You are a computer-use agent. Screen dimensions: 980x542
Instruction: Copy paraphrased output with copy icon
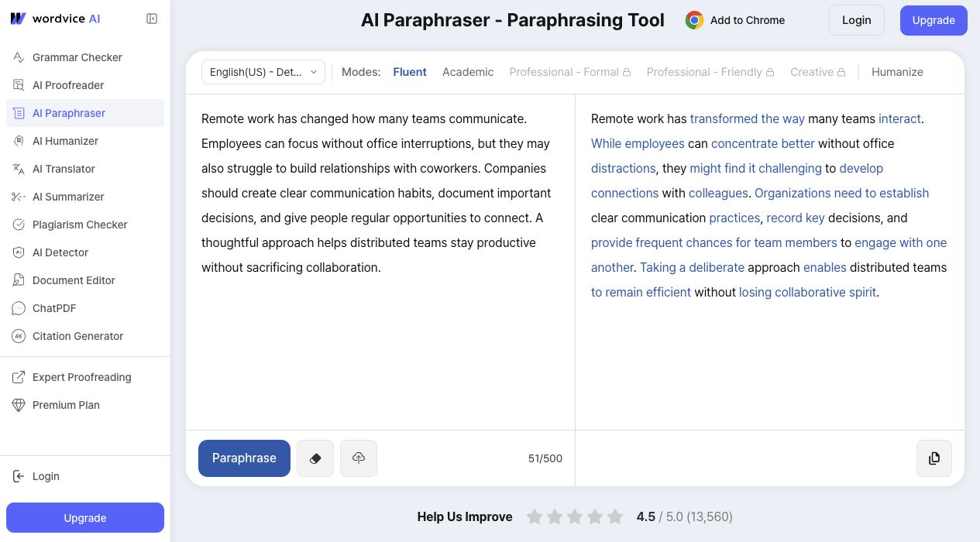tap(934, 458)
